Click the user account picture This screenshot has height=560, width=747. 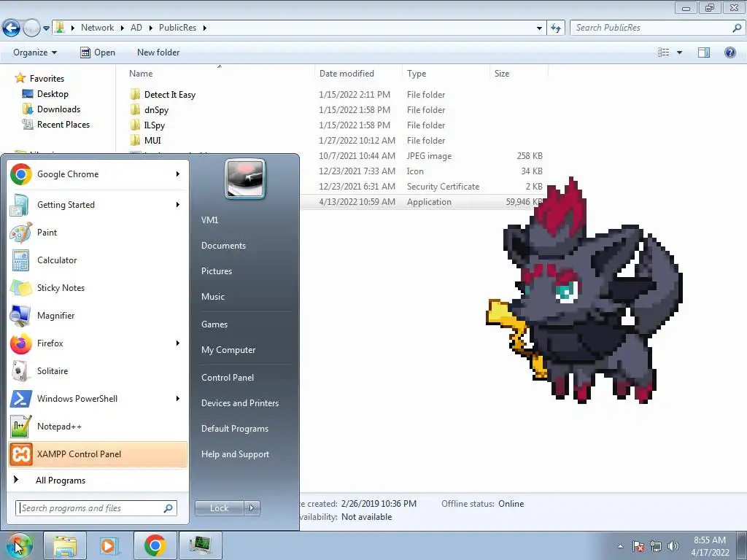point(245,179)
